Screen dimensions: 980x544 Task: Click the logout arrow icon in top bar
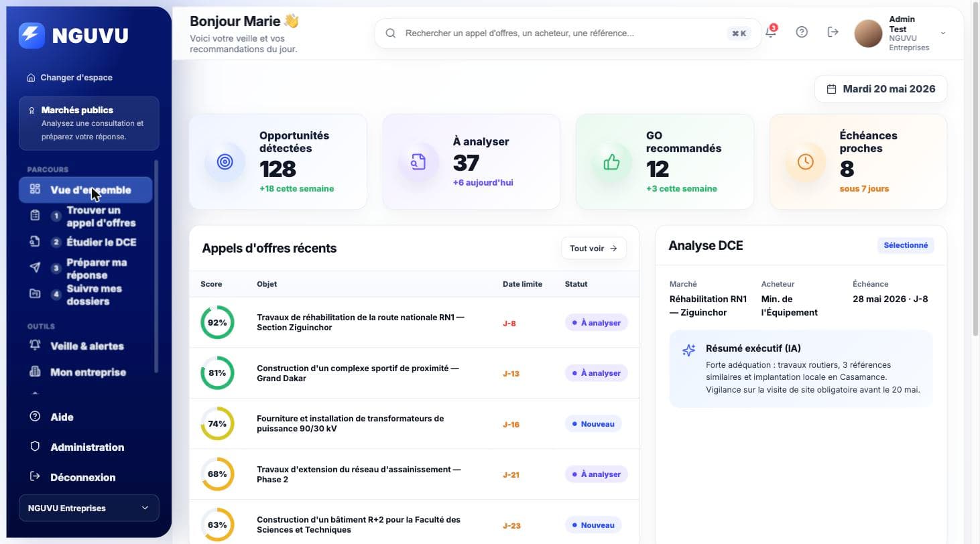pos(833,32)
